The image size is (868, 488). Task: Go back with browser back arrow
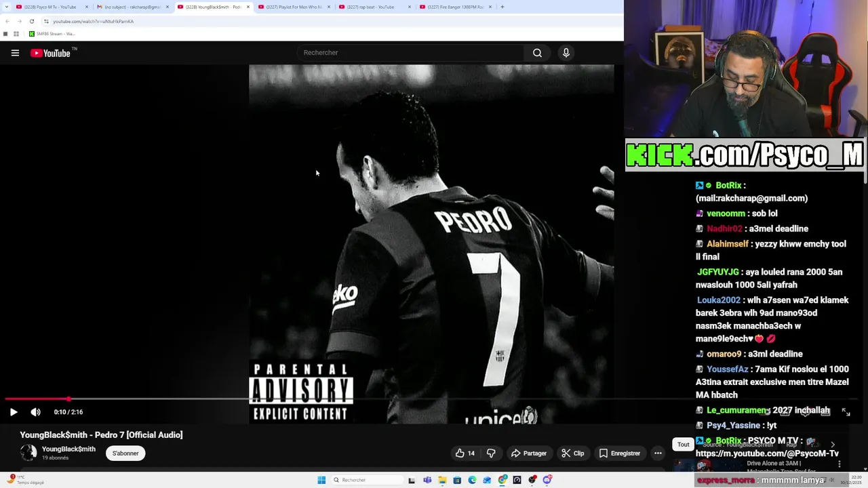click(7, 21)
